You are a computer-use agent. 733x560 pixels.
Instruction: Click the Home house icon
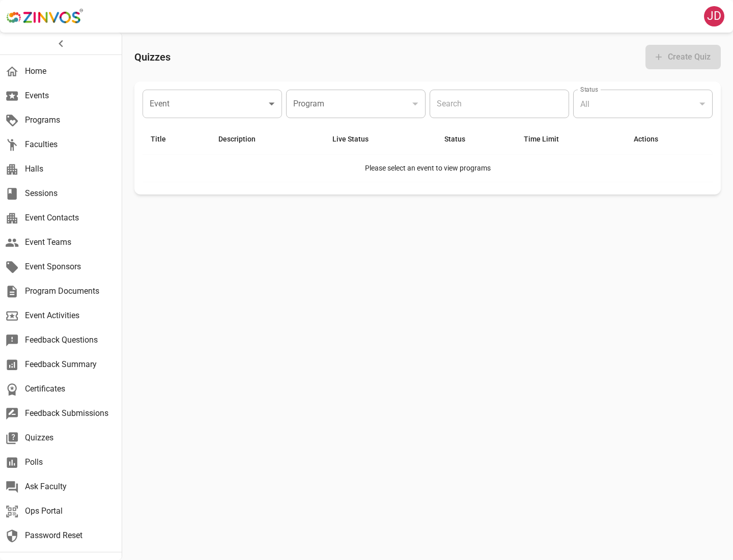(12, 71)
